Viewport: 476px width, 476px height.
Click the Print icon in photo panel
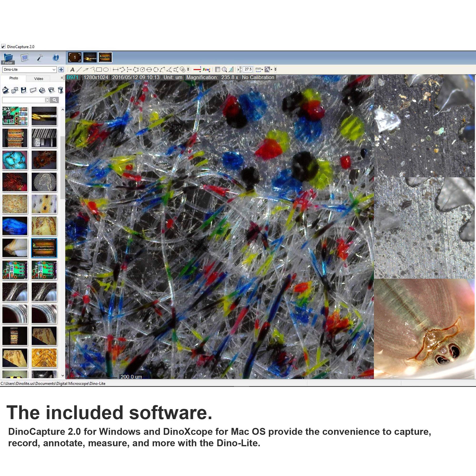42,90
